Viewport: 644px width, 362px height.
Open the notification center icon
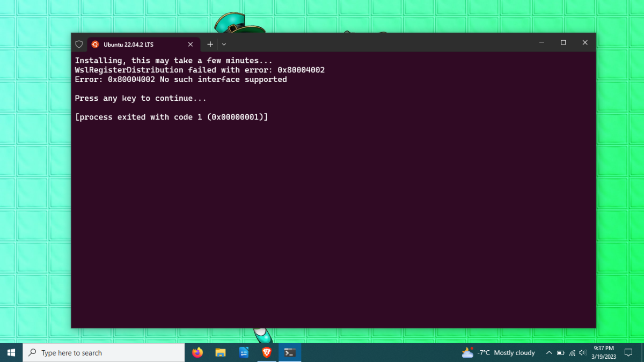pyautogui.click(x=628, y=352)
